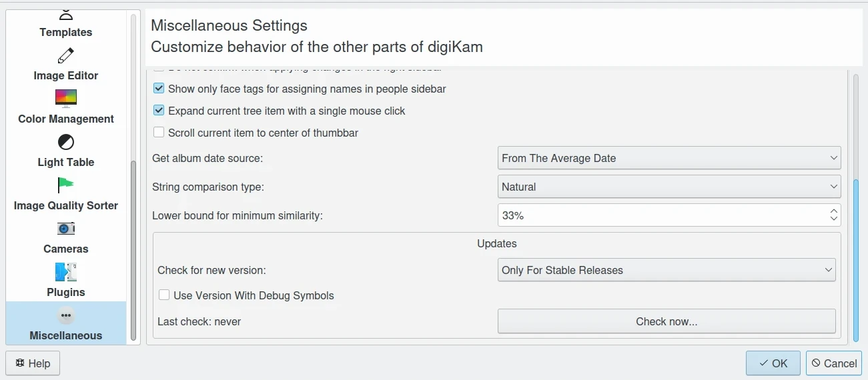Increase minimum similarity with up arrow
The height and width of the screenshot is (380, 868).
coord(833,211)
